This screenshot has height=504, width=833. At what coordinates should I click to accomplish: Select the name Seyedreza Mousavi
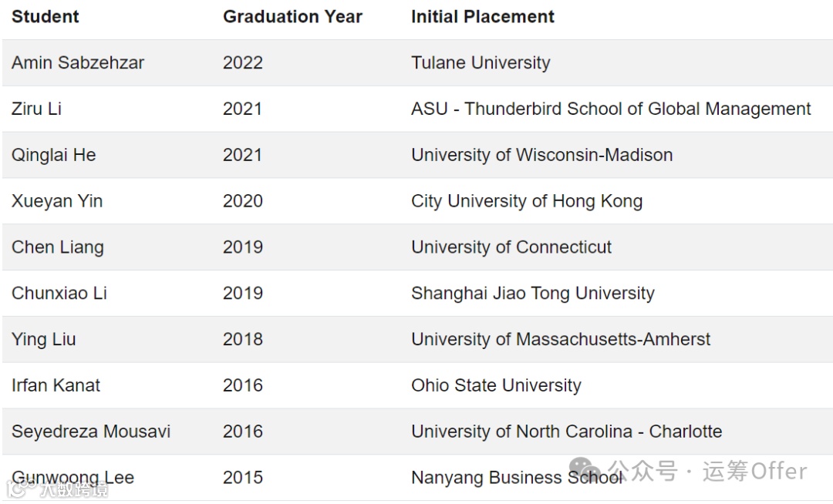point(91,432)
